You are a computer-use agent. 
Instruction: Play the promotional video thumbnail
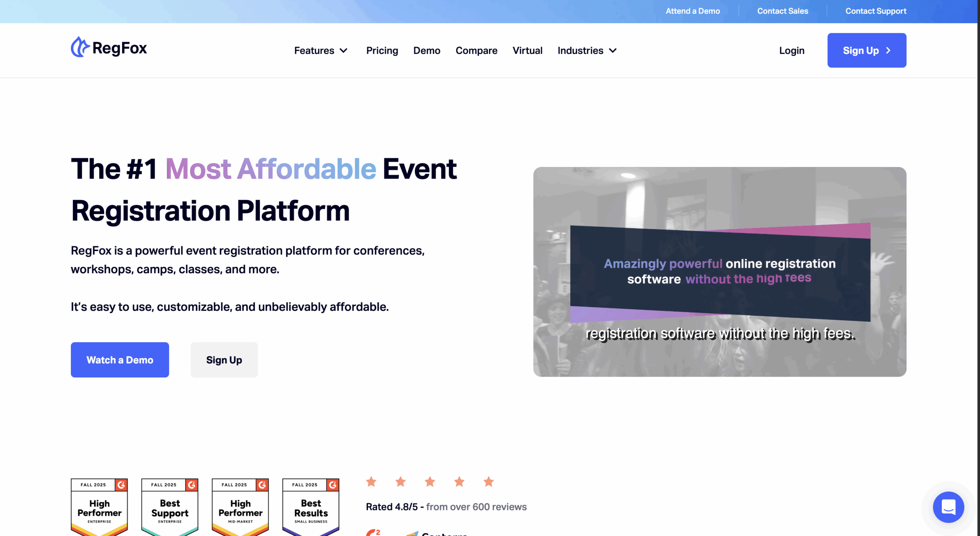[x=719, y=272]
